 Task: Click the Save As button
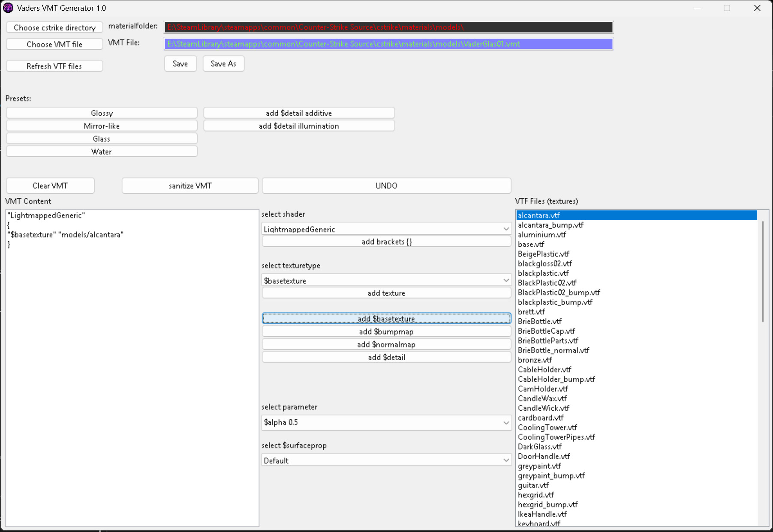coord(223,64)
